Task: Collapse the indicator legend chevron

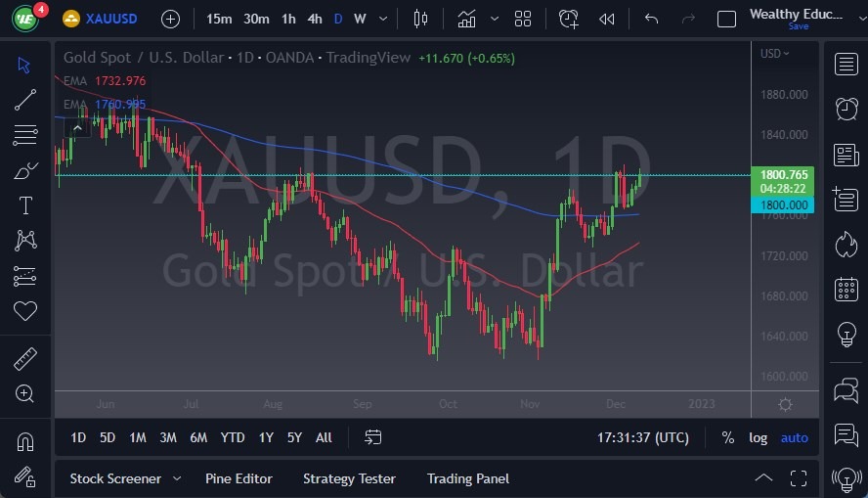Action: tap(77, 128)
